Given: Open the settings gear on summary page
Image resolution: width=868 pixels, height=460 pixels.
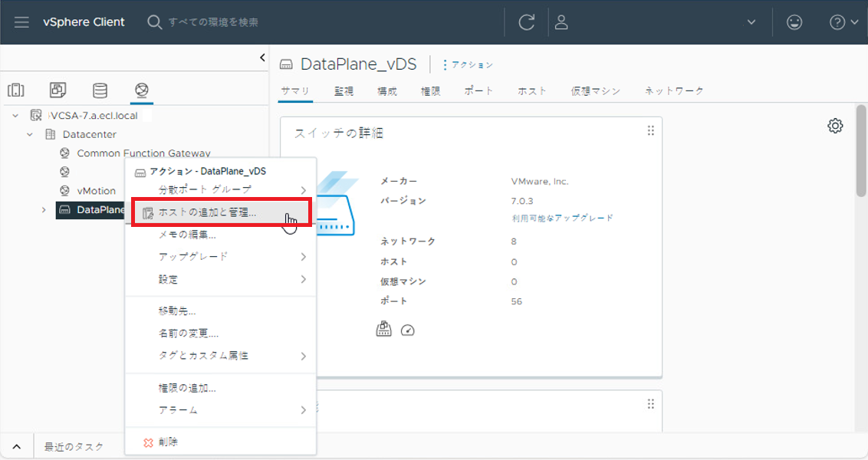Looking at the screenshot, I should [x=835, y=126].
